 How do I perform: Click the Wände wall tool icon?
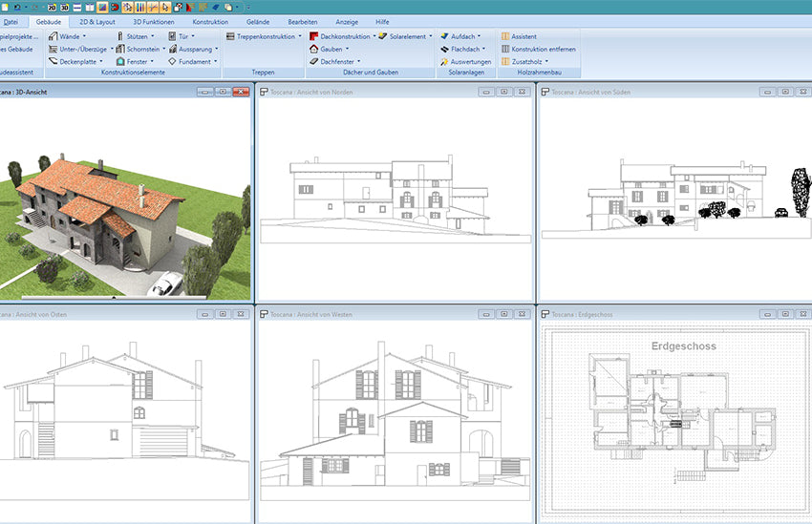[x=53, y=36]
